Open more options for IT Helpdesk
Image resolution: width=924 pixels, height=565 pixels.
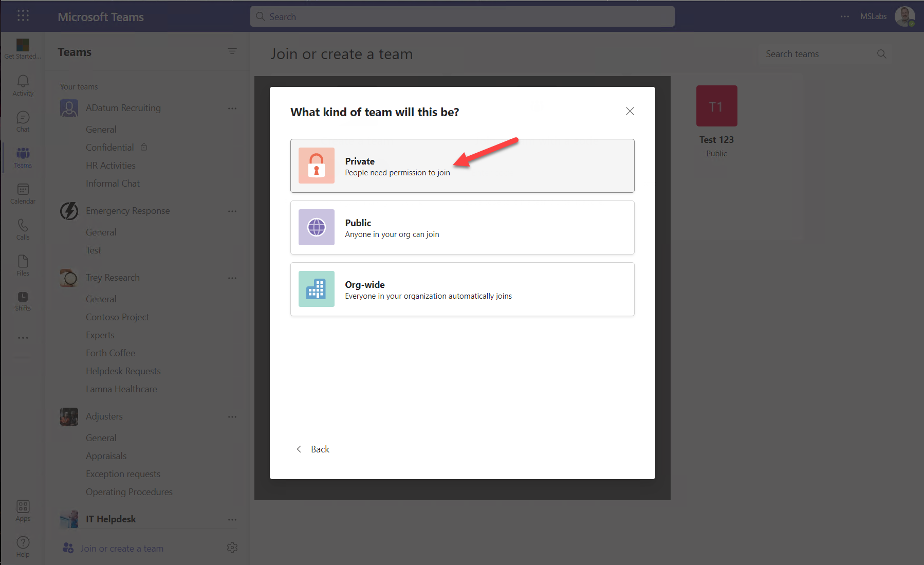point(232,520)
